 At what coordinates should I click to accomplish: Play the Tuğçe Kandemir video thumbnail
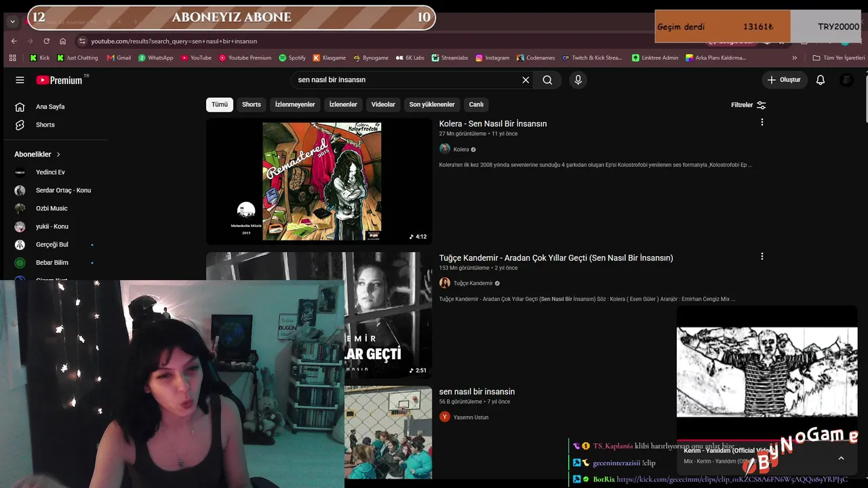(388, 314)
